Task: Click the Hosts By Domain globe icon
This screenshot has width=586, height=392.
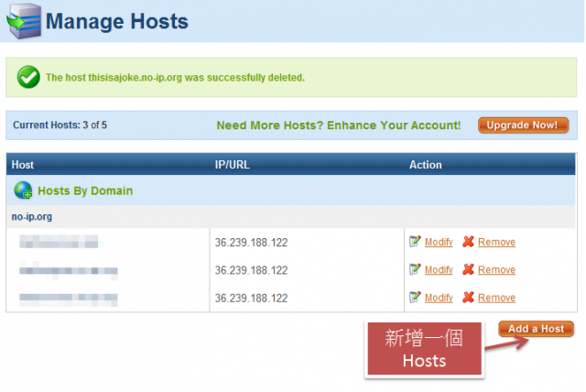Action: pos(23,191)
